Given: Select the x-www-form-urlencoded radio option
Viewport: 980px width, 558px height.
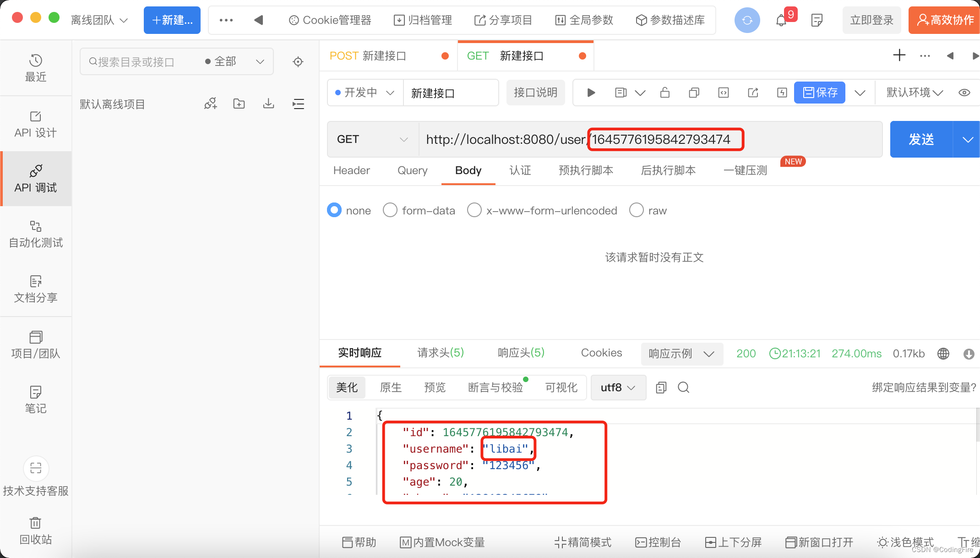Looking at the screenshot, I should click(x=474, y=210).
